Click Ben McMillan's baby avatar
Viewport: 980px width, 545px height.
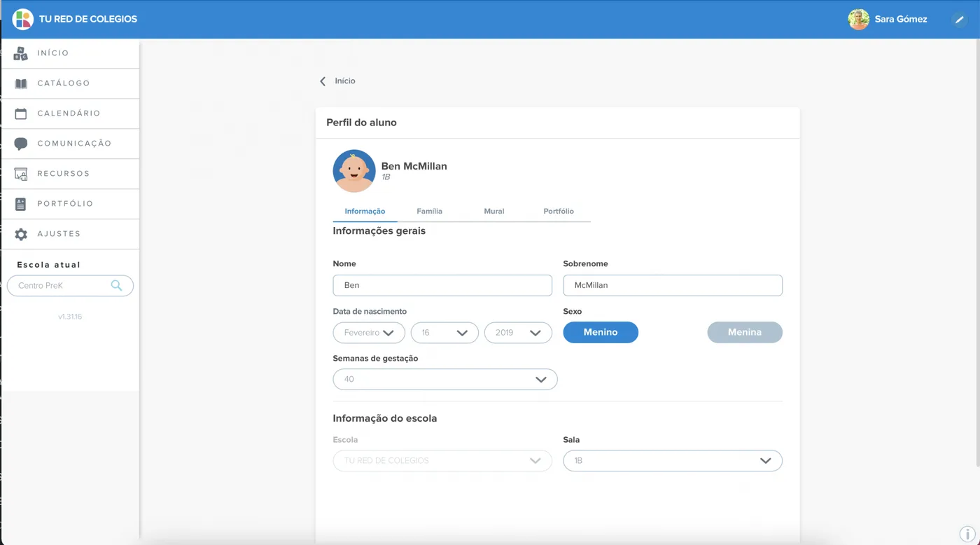[x=354, y=171]
